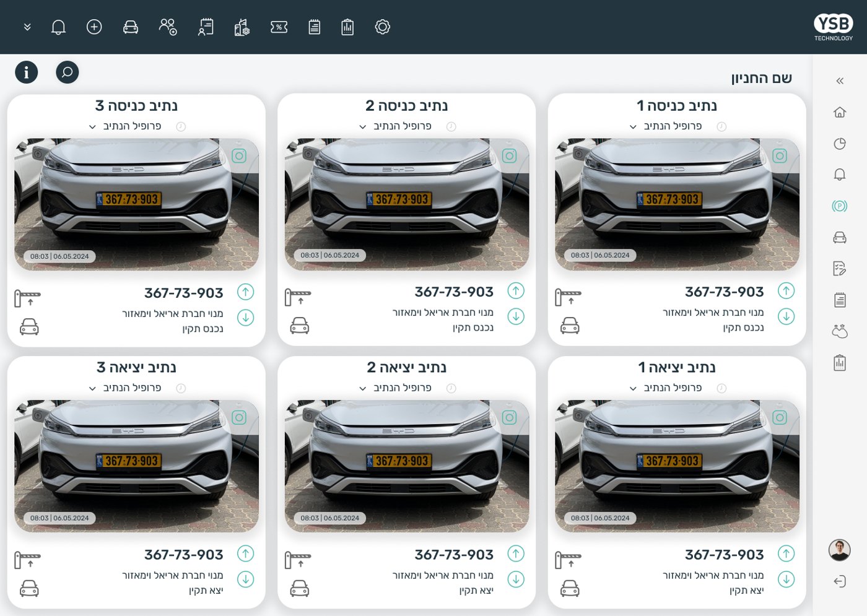The height and width of the screenshot is (616, 867).
Task: Click the car icon in נתיב יציאה 2 card
Action: click(300, 588)
